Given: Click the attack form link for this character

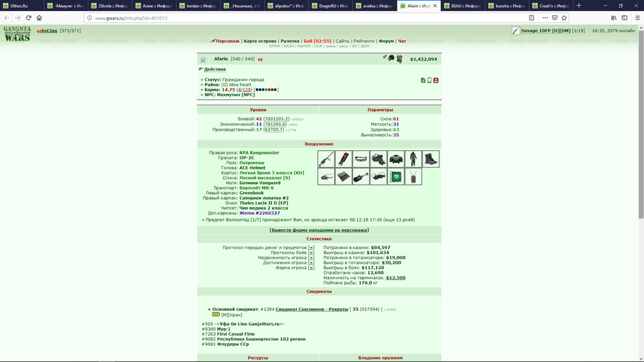Looking at the screenshot, I should [x=319, y=230].
